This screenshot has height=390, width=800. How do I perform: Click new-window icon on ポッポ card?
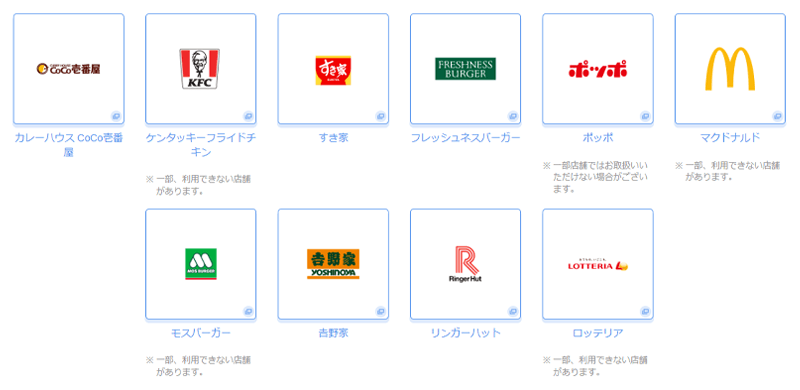click(x=645, y=116)
